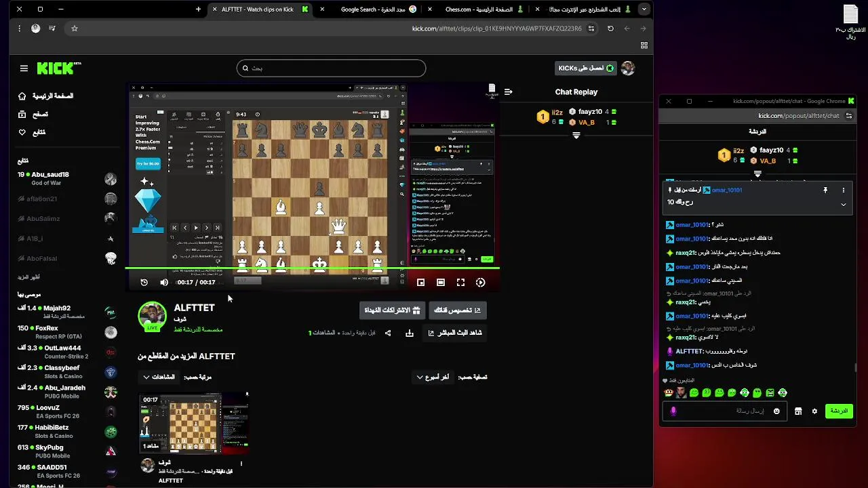
Task: Open Abu_Jaradeh recommended channel
Action: click(x=67, y=392)
